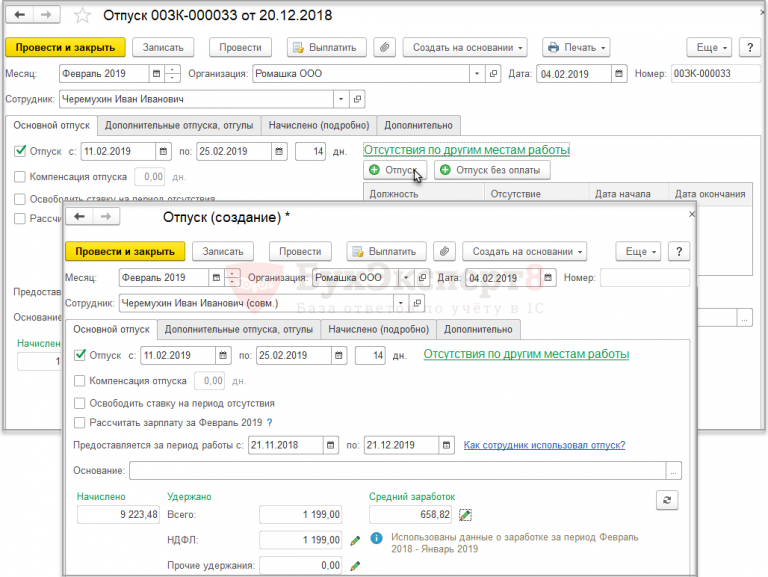Go forward arrow in Отпуск (создание) window

[106, 216]
